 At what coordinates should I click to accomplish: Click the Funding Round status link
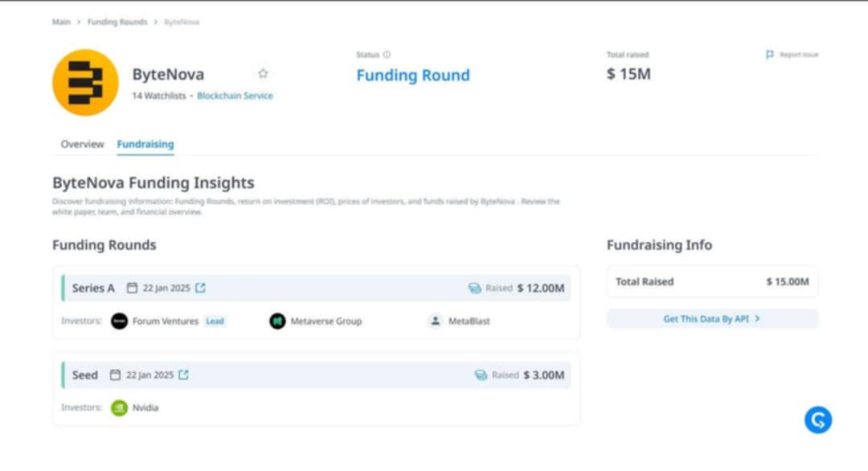(413, 76)
